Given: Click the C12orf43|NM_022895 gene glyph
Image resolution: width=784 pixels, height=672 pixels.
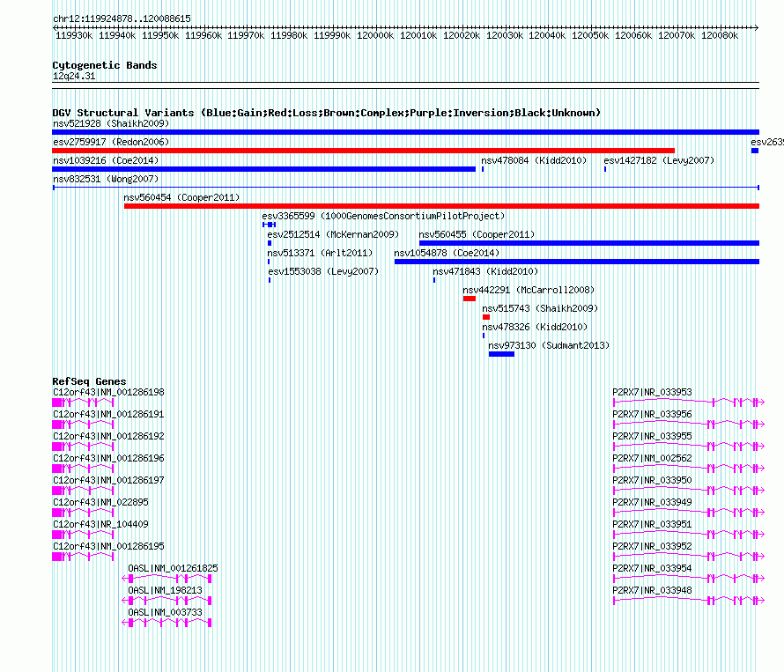Looking at the screenshot, I should [83, 513].
